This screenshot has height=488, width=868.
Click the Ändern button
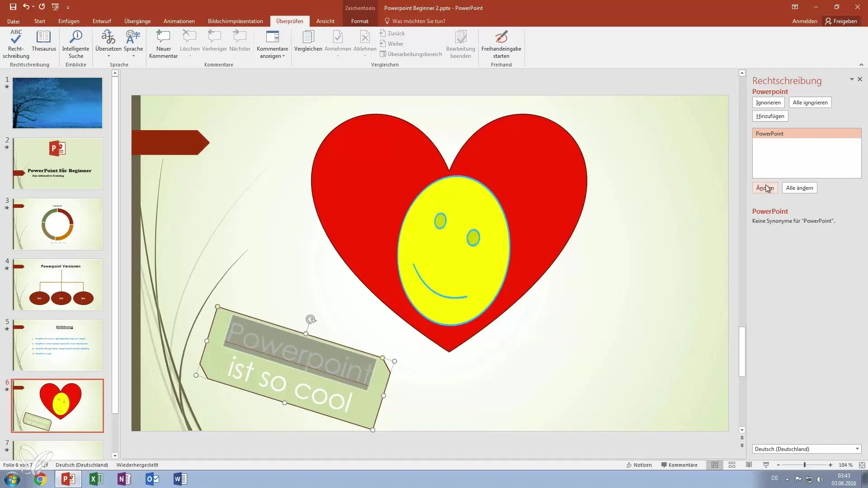(765, 188)
